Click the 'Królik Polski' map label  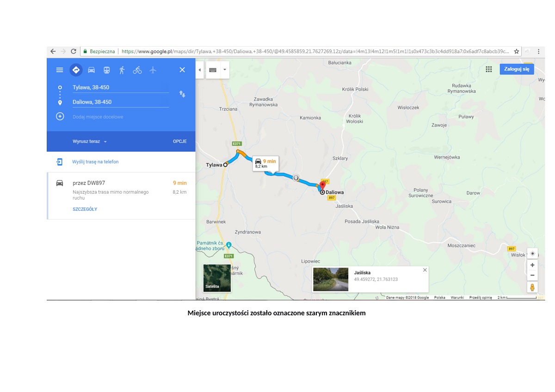(x=355, y=89)
